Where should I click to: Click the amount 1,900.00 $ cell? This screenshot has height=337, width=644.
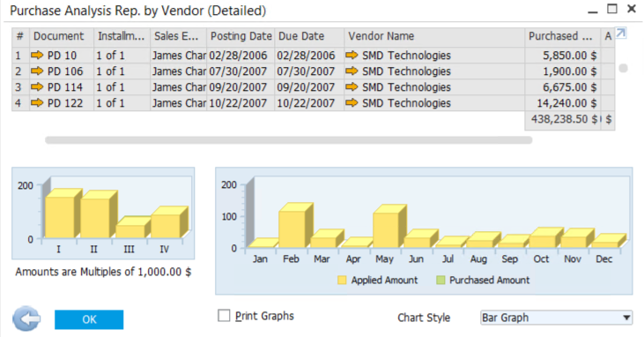point(563,71)
